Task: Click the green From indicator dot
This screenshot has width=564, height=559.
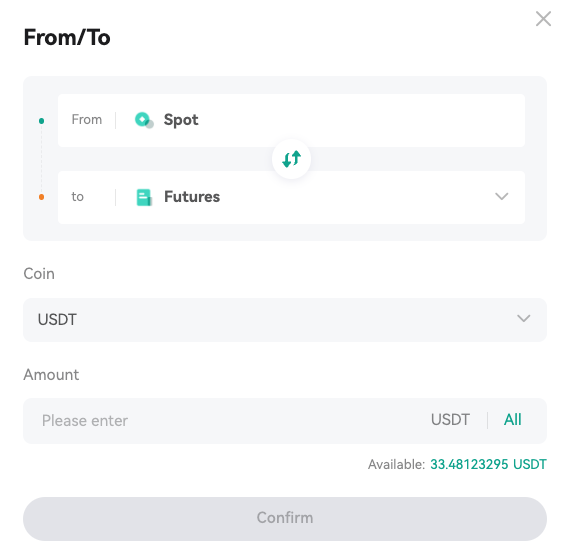Action: [x=41, y=121]
